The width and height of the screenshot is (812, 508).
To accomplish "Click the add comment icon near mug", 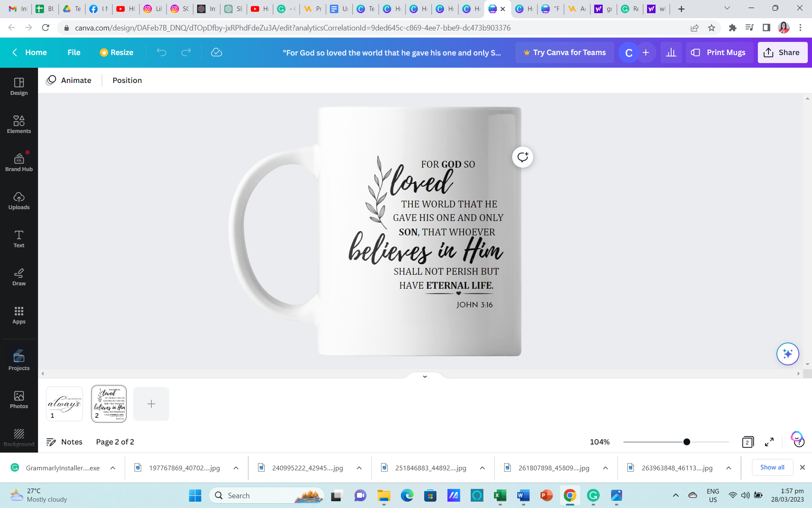I will click(x=523, y=157).
